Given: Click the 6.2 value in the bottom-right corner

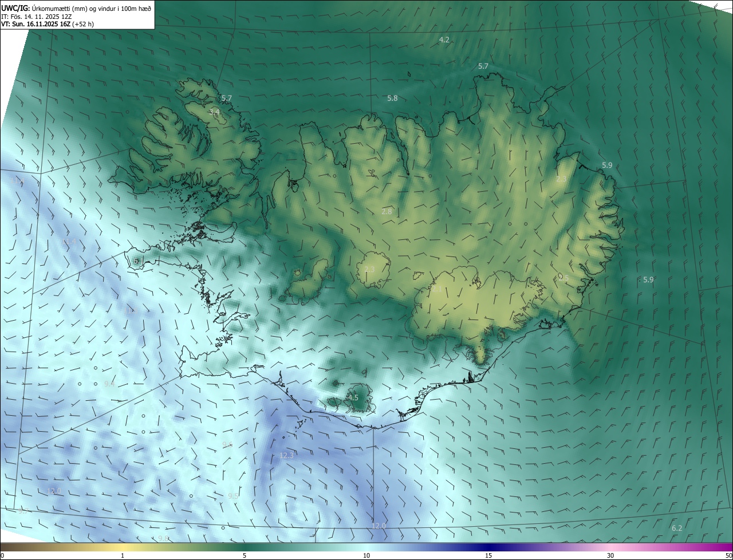Looking at the screenshot, I should coord(676,528).
